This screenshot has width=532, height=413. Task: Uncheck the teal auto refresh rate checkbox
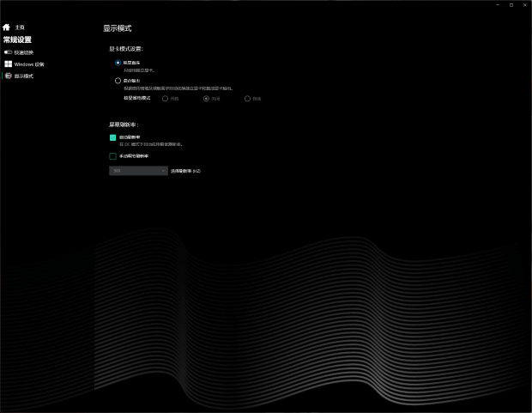tap(112, 137)
